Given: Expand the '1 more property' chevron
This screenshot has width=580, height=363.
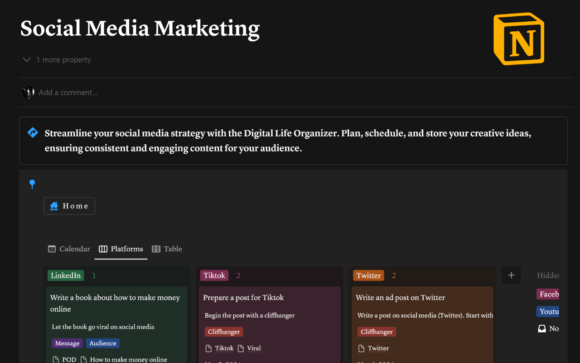Looking at the screenshot, I should coord(26,60).
